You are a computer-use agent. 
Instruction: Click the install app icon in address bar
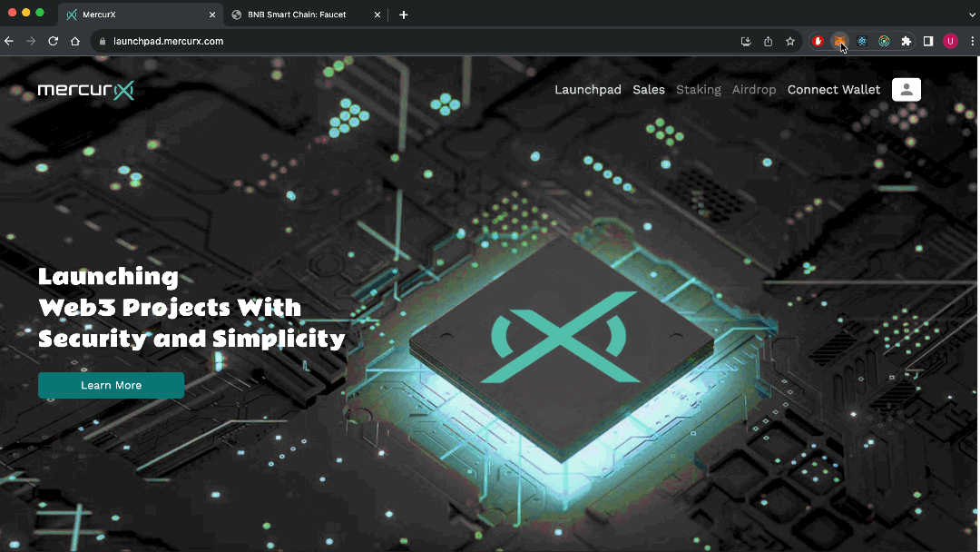tap(746, 41)
